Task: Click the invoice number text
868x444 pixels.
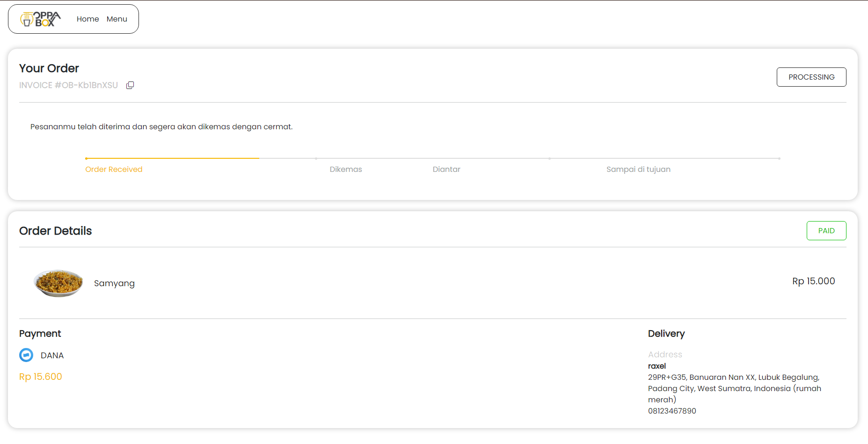Action: pyautogui.click(x=68, y=85)
